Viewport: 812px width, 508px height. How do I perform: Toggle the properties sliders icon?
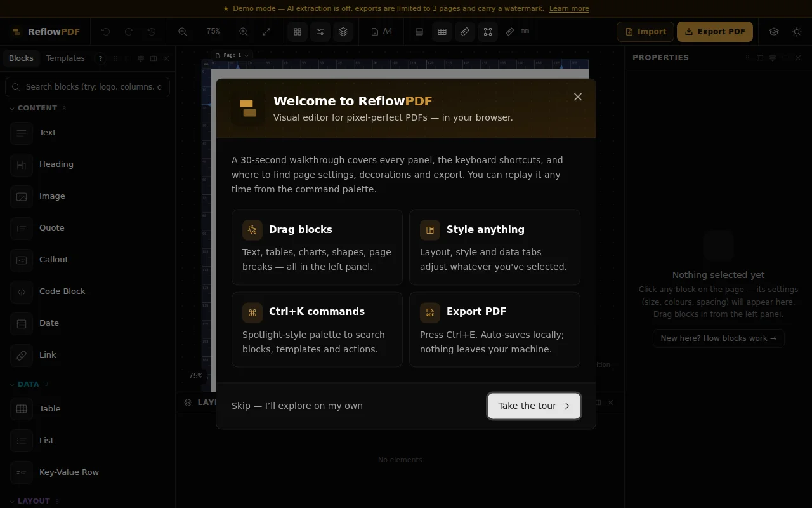pyautogui.click(x=320, y=32)
